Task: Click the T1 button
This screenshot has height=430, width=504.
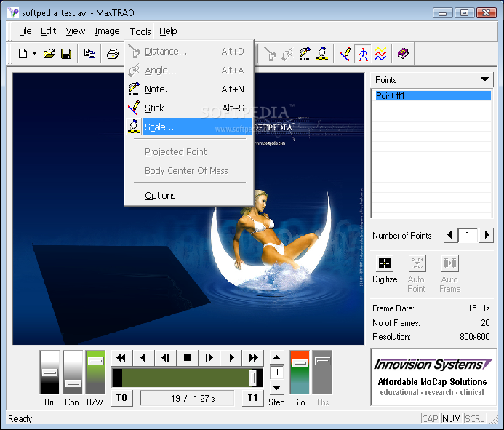Action: (253, 398)
